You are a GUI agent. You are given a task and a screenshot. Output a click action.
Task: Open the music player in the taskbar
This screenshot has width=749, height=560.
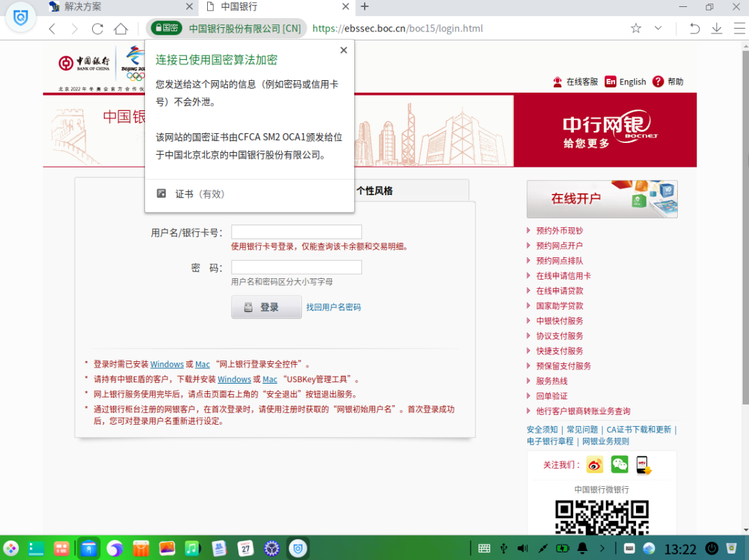tap(192, 549)
